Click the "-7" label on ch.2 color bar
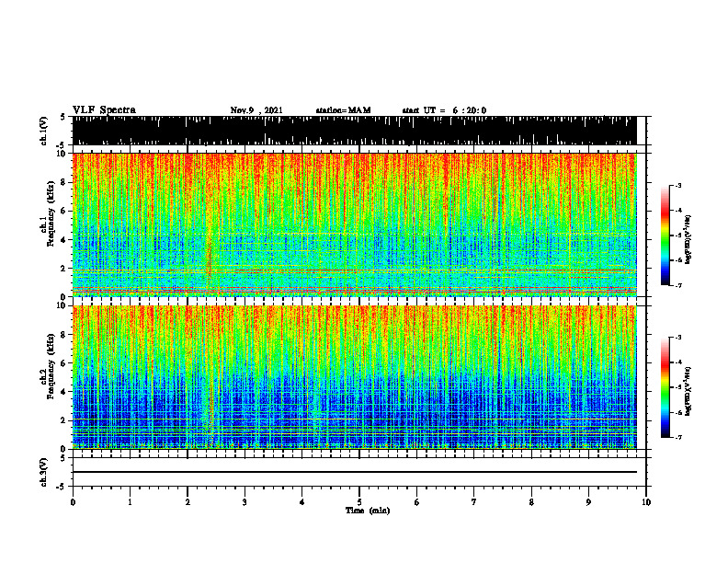This screenshot has height=563, width=728. coord(678,437)
